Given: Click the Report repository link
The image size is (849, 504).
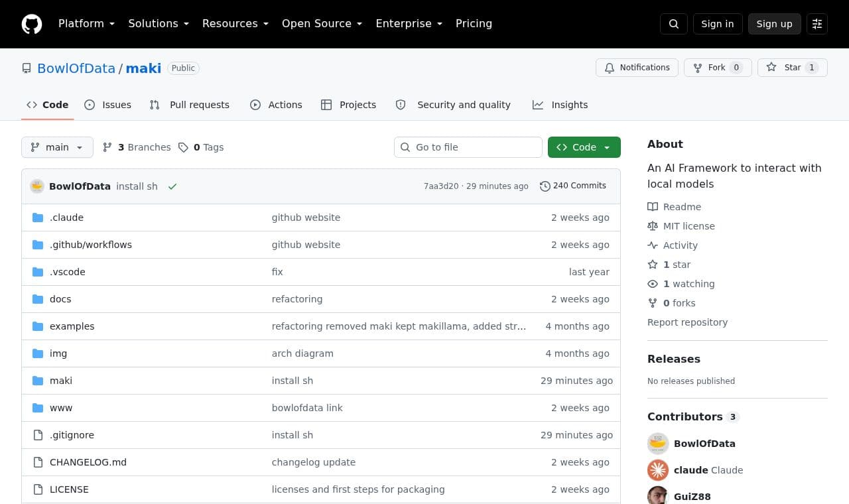Looking at the screenshot, I should point(687,322).
